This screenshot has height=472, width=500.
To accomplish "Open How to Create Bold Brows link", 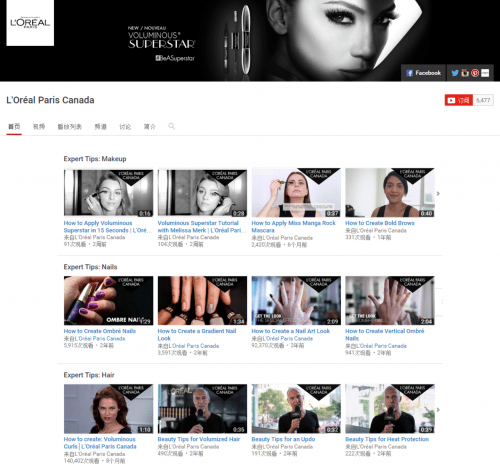I will 380,223.
